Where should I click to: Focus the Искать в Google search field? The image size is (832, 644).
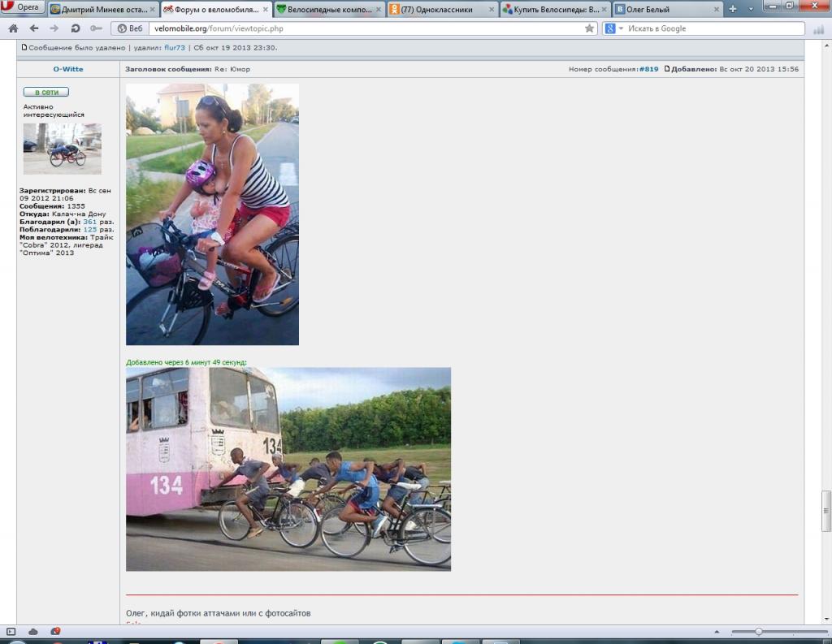714,28
